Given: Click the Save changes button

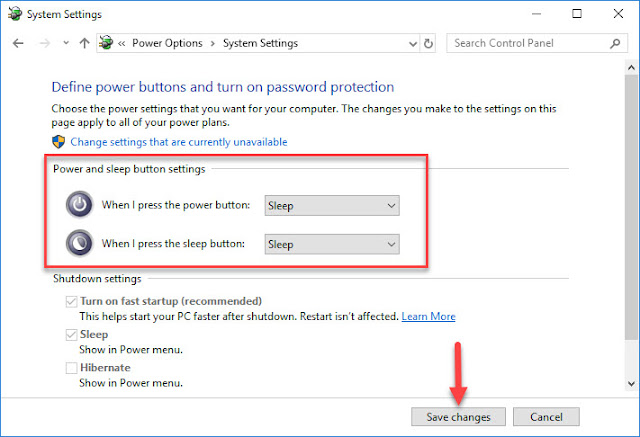Looking at the screenshot, I should [x=458, y=417].
